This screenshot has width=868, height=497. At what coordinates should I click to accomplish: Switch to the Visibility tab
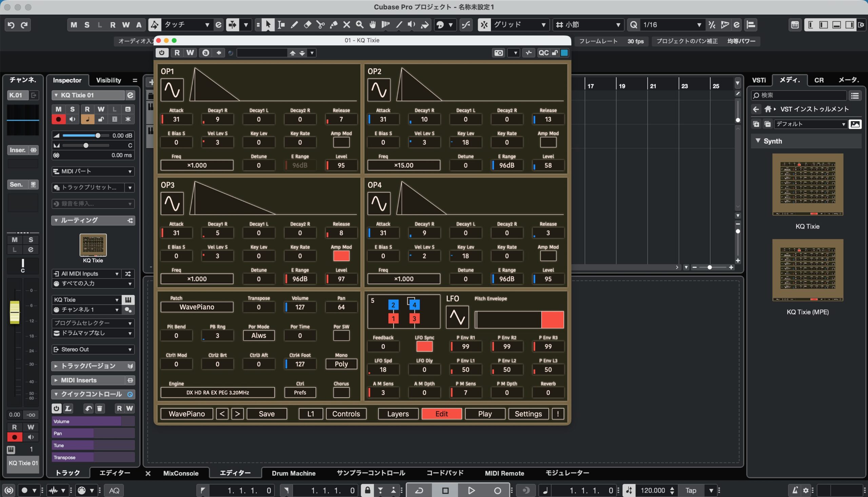click(x=108, y=80)
